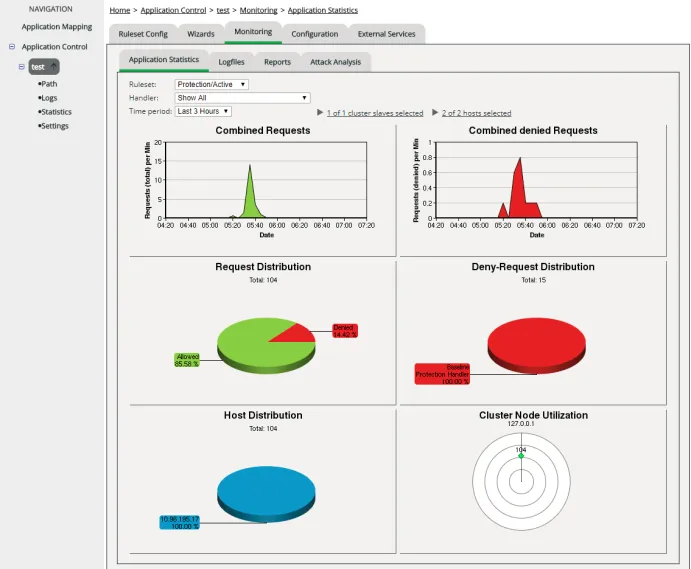The height and width of the screenshot is (569, 691).
Task: Open the Attack Analysis sub-tab
Action: [335, 62]
